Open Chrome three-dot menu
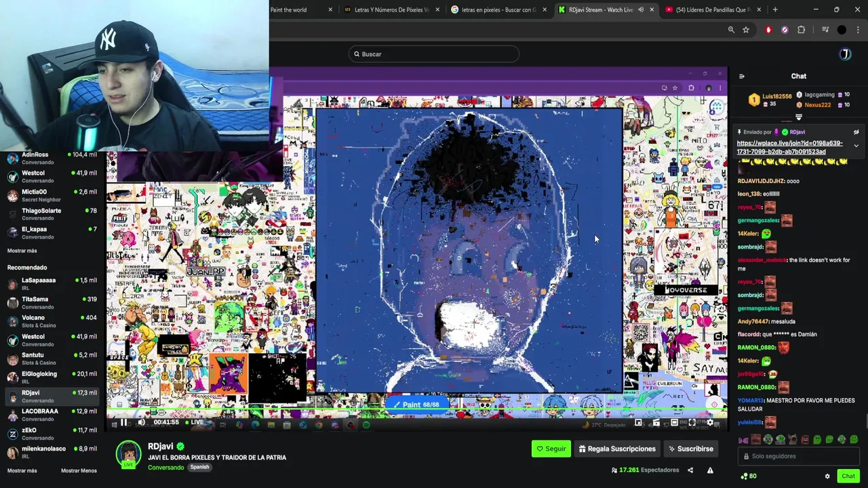 pyautogui.click(x=857, y=30)
